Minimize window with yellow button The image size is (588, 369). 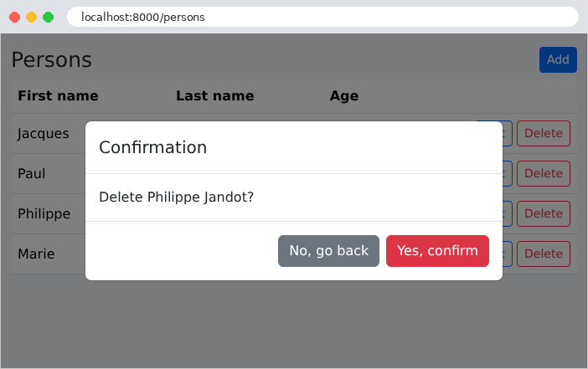tap(32, 18)
